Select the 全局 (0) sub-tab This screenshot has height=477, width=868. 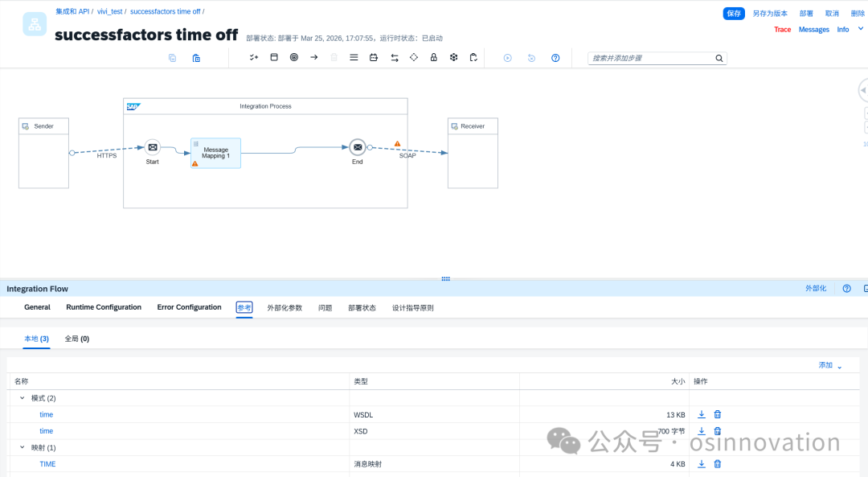pos(77,339)
